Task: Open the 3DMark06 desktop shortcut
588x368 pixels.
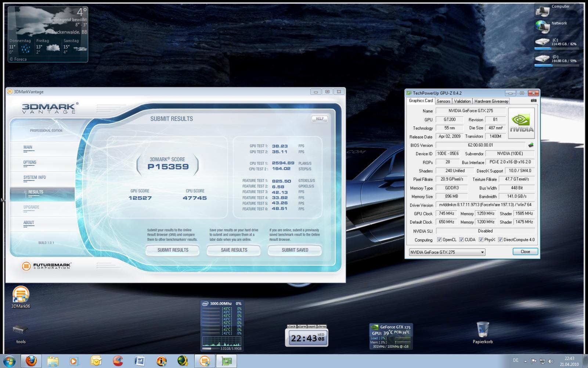Action: click(x=21, y=295)
